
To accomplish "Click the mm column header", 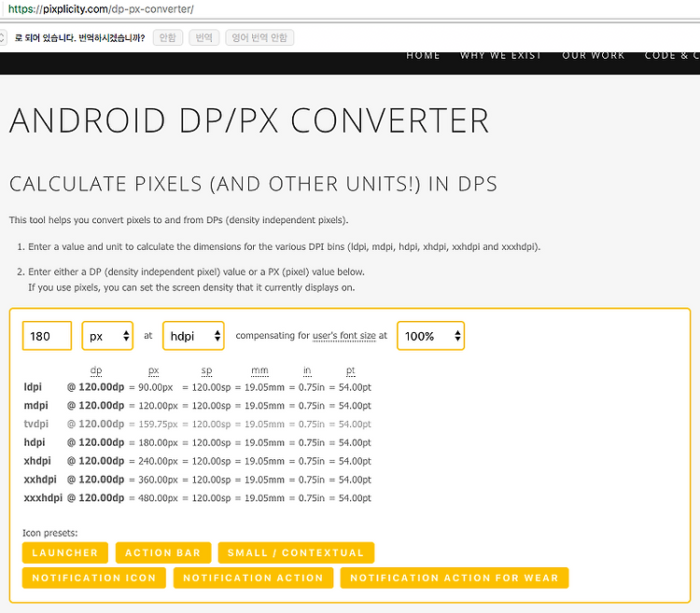I will point(259,370).
